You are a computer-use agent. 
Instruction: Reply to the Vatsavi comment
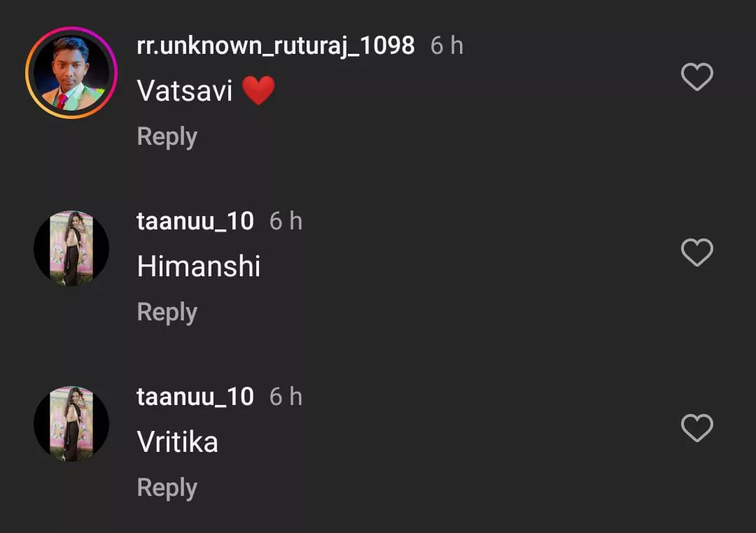tap(167, 136)
